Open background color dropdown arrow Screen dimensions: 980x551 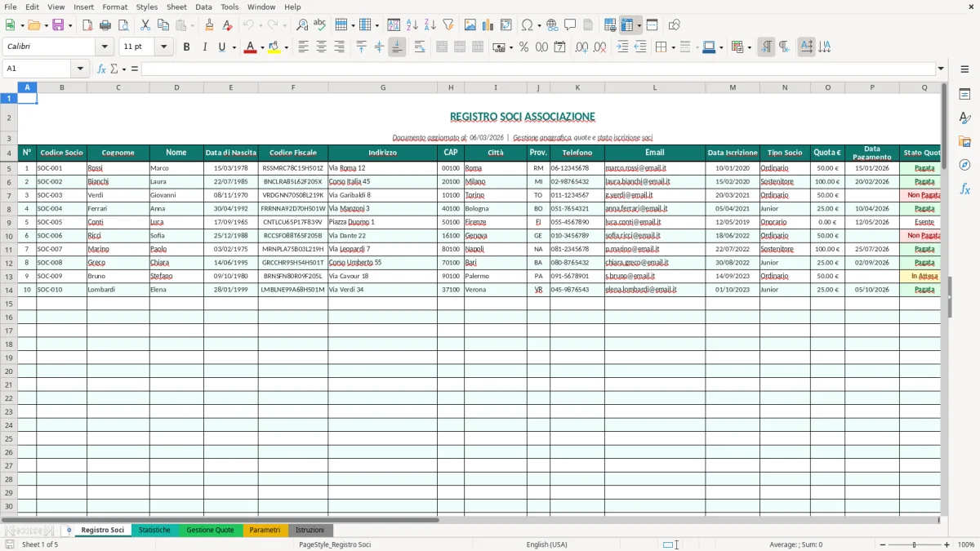286,47
